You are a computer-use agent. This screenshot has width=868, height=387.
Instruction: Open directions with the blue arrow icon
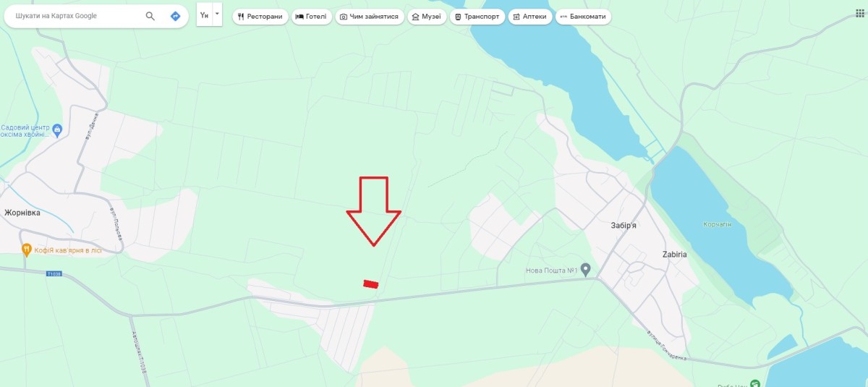(175, 16)
